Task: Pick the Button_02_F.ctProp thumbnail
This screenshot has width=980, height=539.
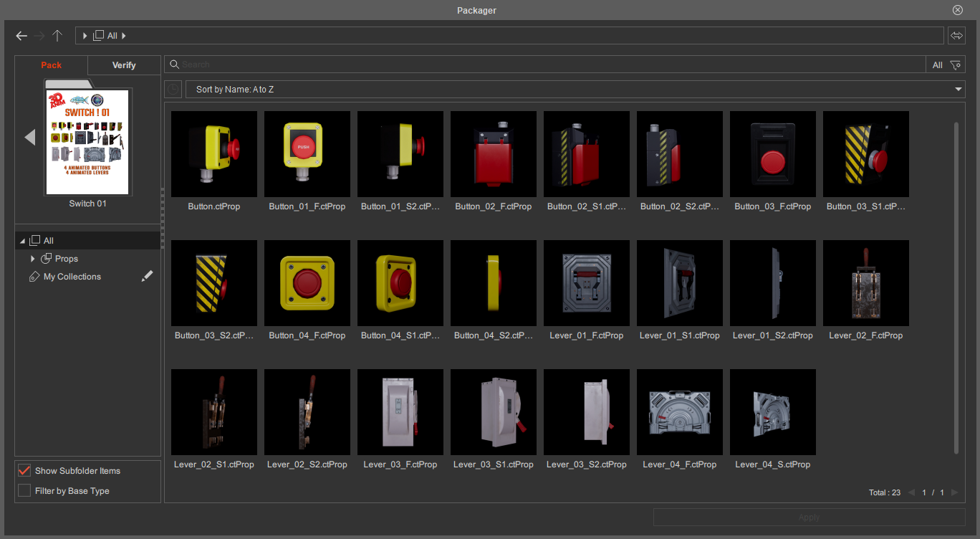Action: tap(494, 154)
